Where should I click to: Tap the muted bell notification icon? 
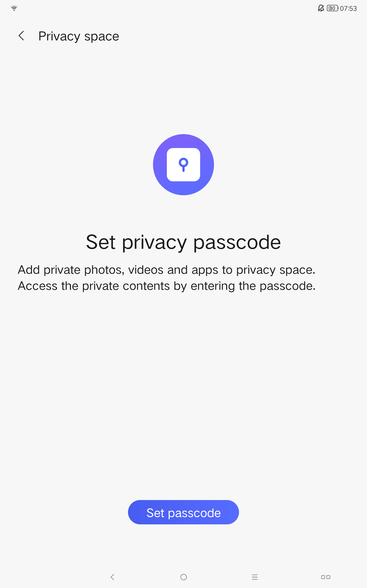pyautogui.click(x=321, y=8)
